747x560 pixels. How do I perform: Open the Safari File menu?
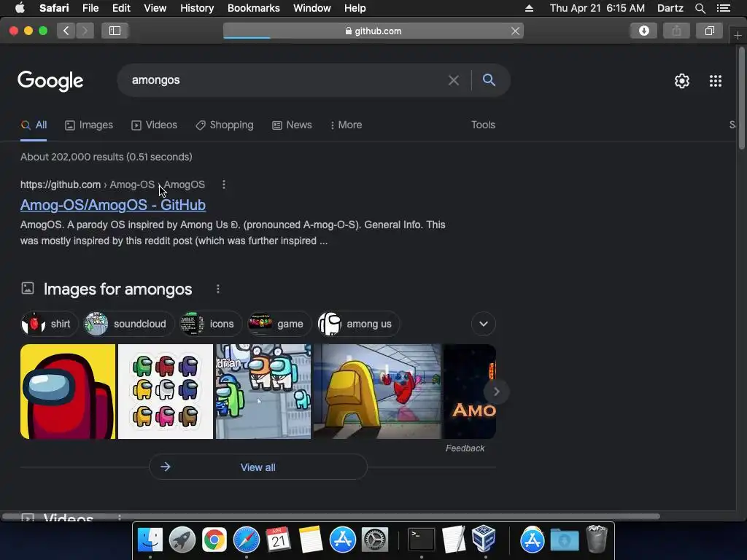tap(90, 8)
